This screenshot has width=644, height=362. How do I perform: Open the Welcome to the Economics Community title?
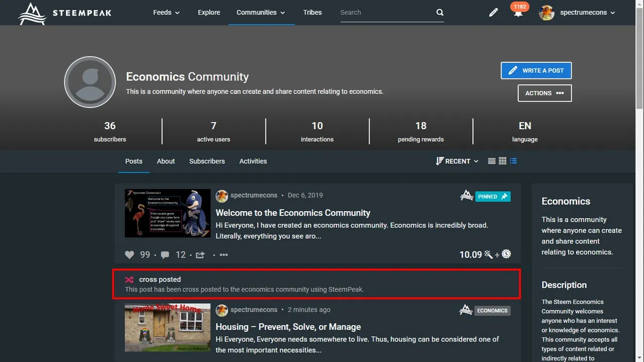(x=293, y=213)
